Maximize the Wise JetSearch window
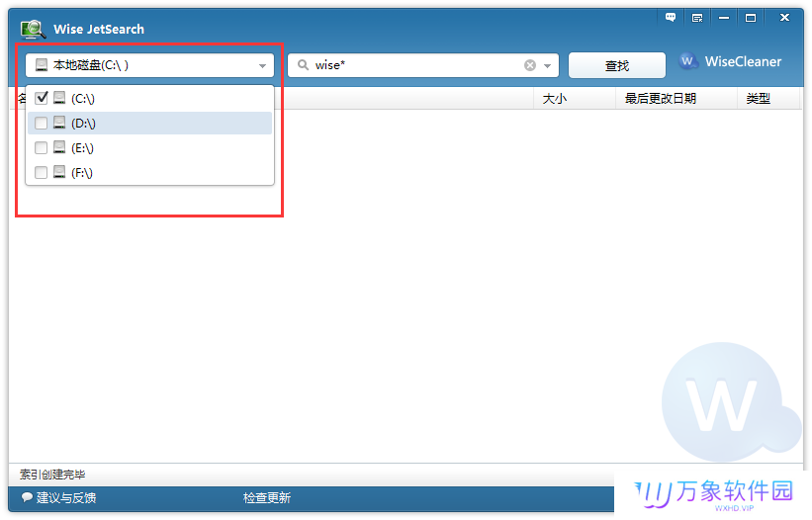This screenshot has height=520, width=812. 751,18
